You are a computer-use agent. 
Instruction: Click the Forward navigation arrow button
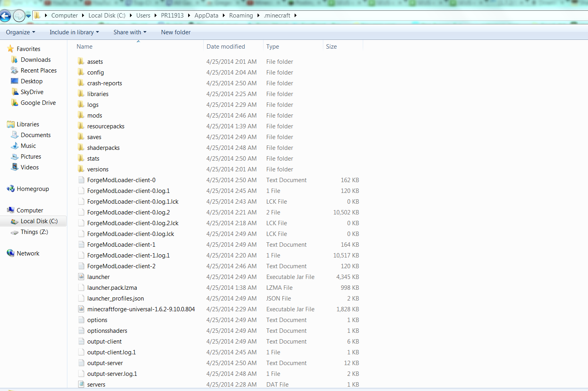pyautogui.click(x=19, y=16)
